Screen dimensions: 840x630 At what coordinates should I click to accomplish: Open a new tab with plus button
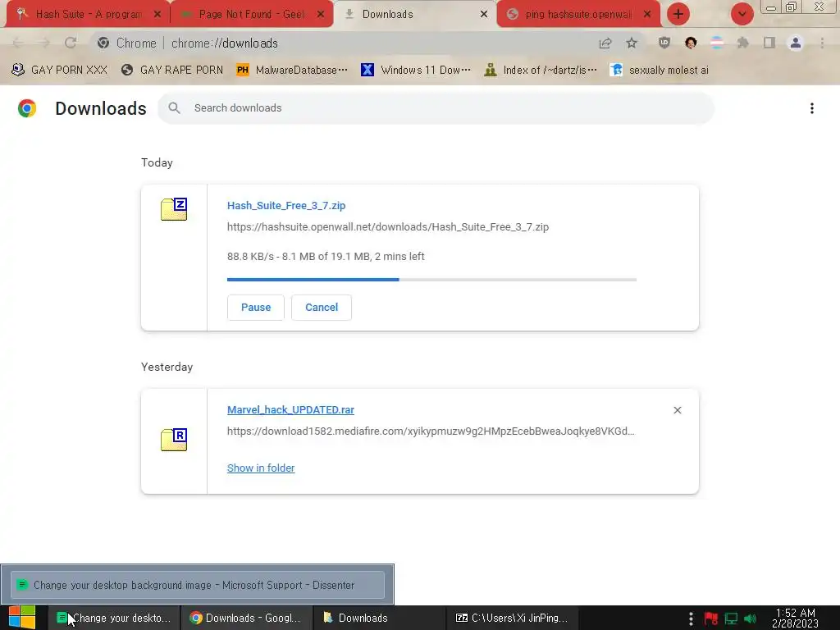tap(678, 14)
